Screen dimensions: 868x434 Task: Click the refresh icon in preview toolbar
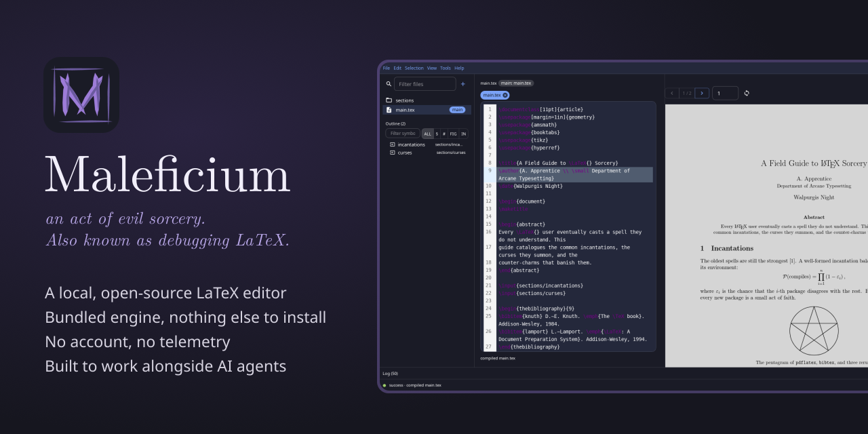pos(747,93)
